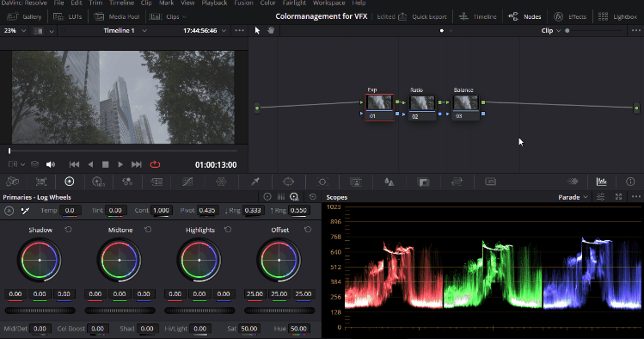Click the node graph zoom slider

point(593,31)
